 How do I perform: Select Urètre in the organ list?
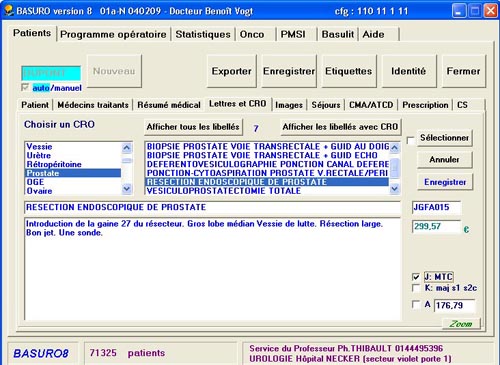73,155
